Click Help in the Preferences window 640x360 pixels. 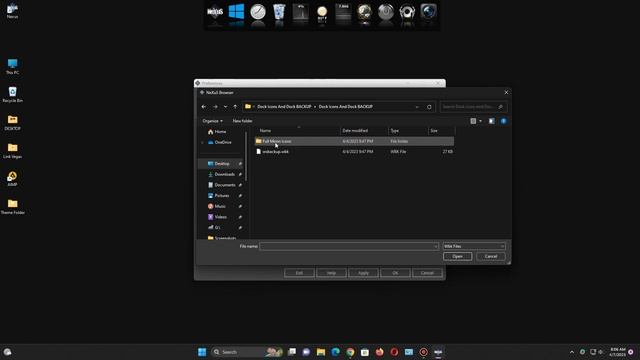tap(331, 273)
